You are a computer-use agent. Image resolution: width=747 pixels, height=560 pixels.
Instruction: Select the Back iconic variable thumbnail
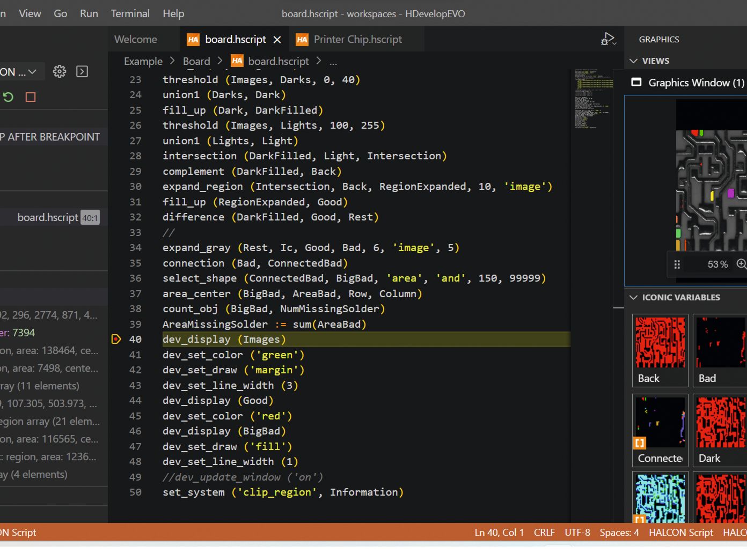660,350
